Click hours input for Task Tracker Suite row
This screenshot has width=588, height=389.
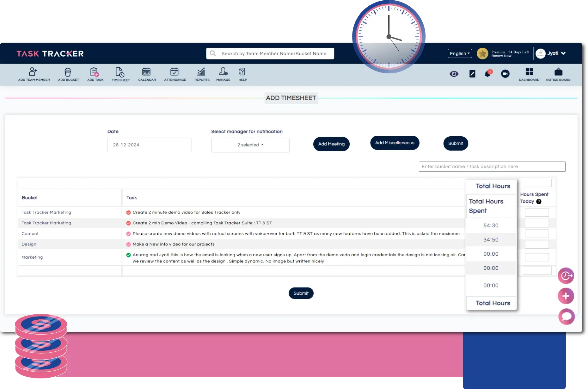click(x=537, y=223)
